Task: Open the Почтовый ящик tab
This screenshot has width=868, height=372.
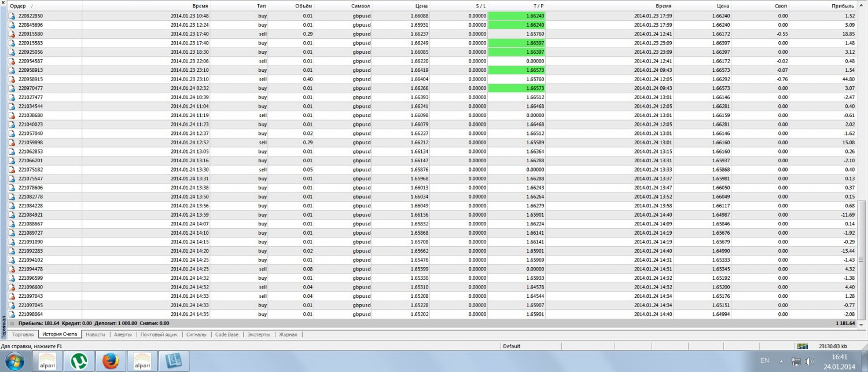Action: pos(159,334)
